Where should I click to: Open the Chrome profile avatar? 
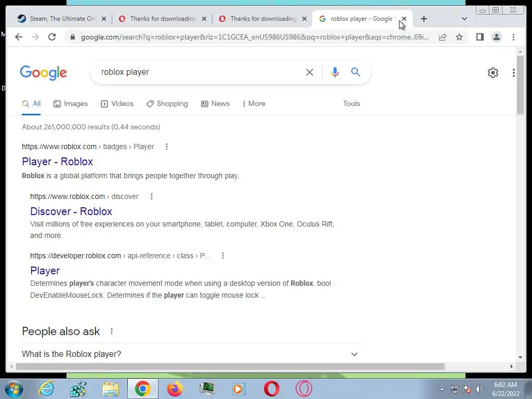click(496, 37)
